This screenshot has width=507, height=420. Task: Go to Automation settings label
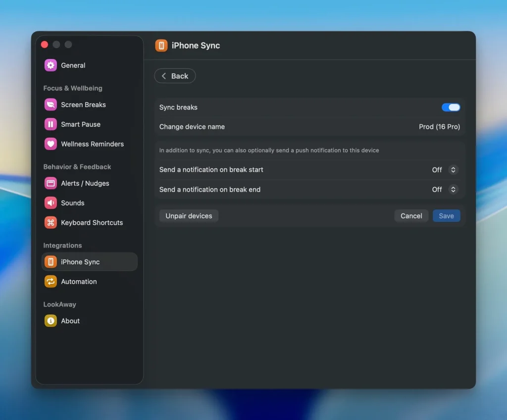coord(79,282)
